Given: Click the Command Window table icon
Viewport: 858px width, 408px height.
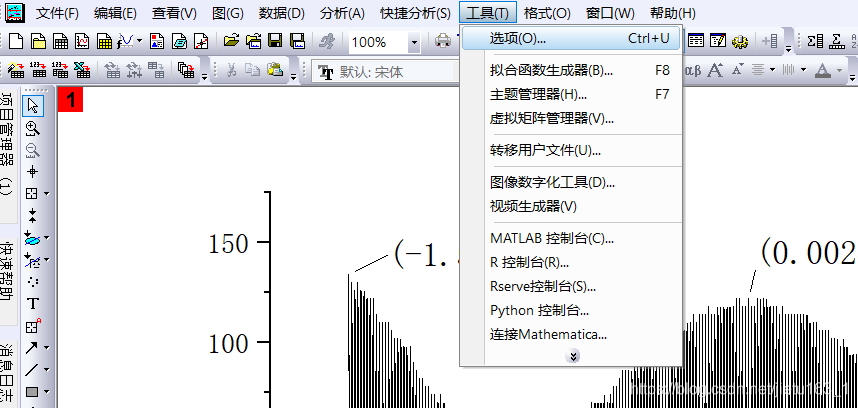Looking at the screenshot, I should click(695, 41).
